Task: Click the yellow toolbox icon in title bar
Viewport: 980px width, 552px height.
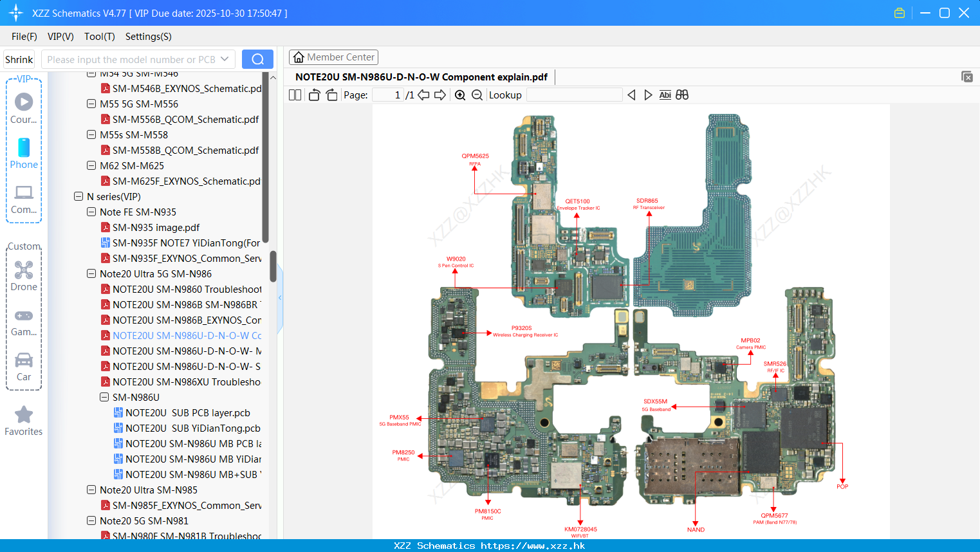Action: coord(900,13)
